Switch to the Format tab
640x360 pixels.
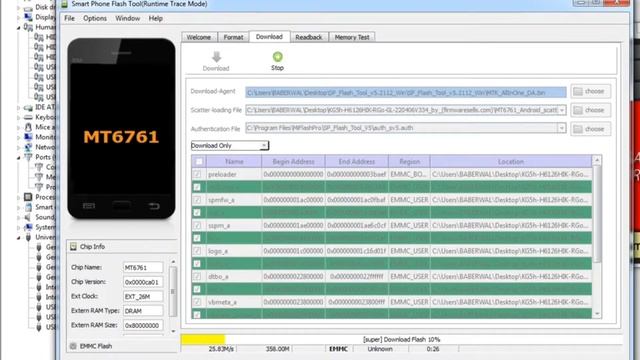(233, 37)
